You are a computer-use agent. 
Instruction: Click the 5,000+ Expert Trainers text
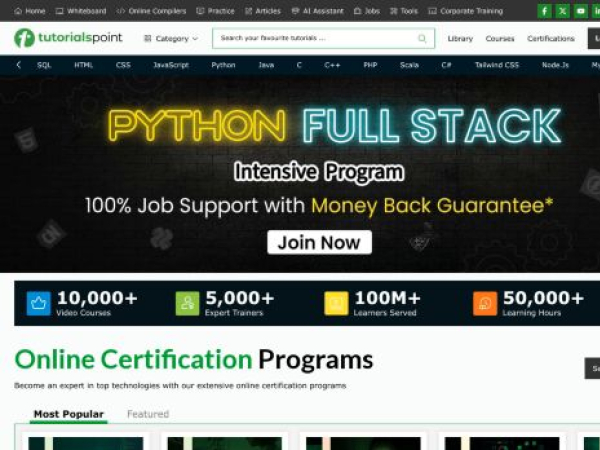[x=240, y=303]
